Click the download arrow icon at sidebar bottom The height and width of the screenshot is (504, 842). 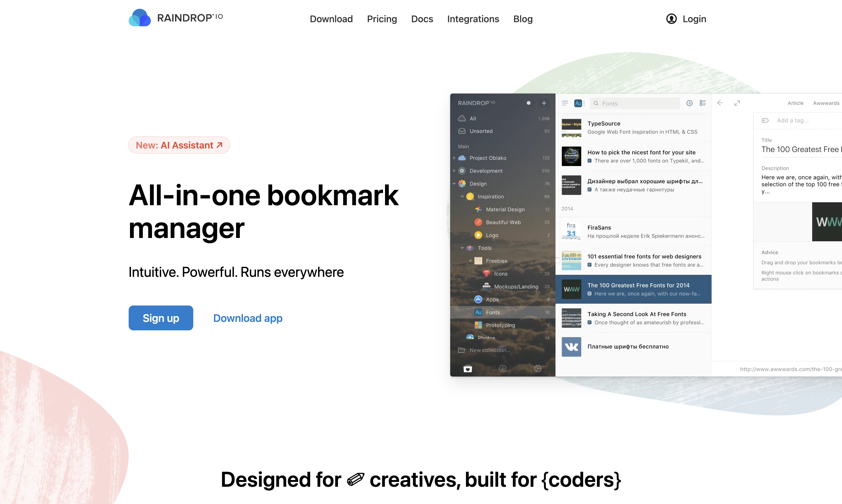(x=503, y=368)
